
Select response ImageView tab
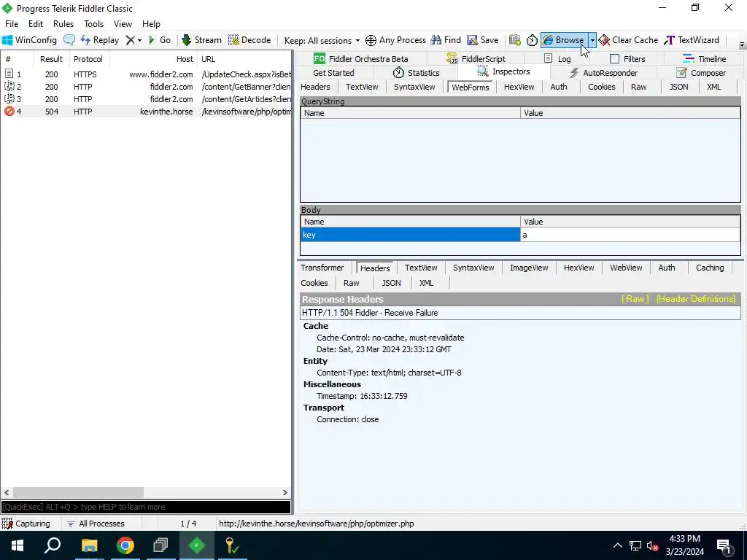(x=529, y=268)
